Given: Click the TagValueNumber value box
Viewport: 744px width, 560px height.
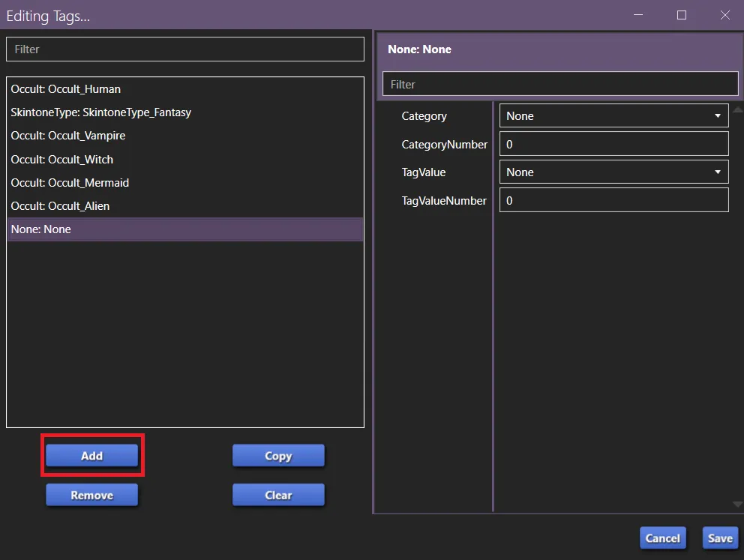Looking at the screenshot, I should point(613,199).
